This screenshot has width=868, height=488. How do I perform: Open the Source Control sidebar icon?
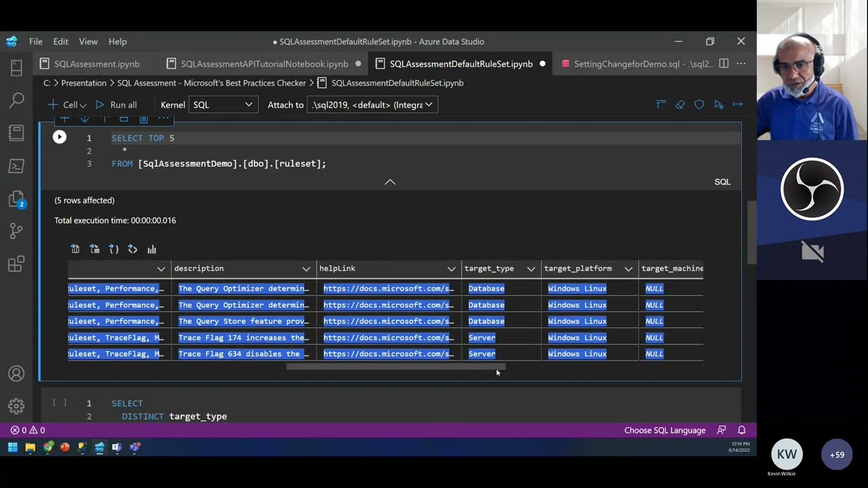click(x=16, y=231)
